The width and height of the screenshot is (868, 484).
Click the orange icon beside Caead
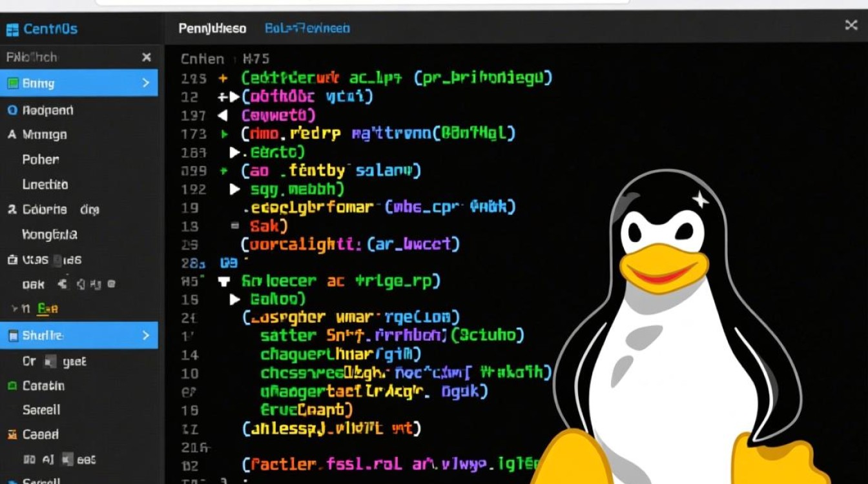pos(12,435)
